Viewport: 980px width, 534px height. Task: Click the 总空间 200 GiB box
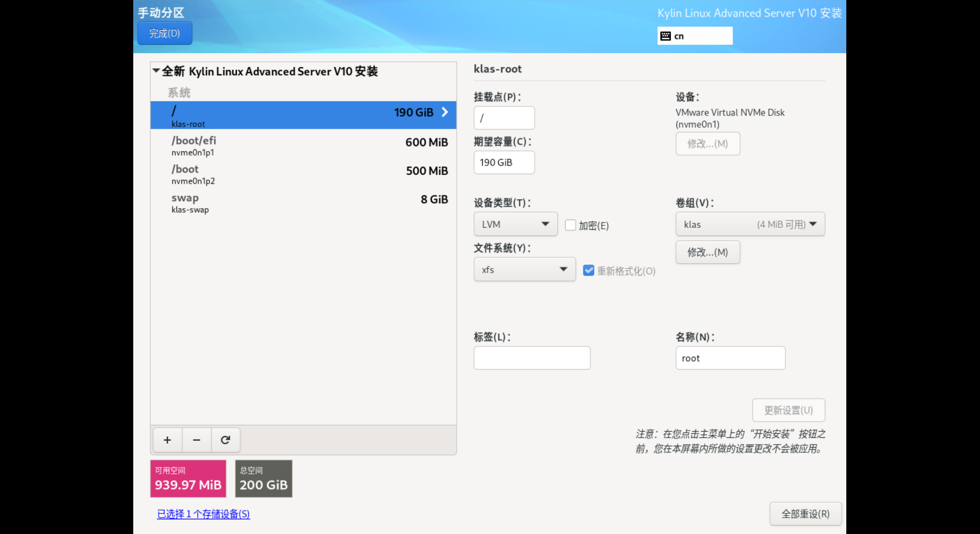[264, 479]
